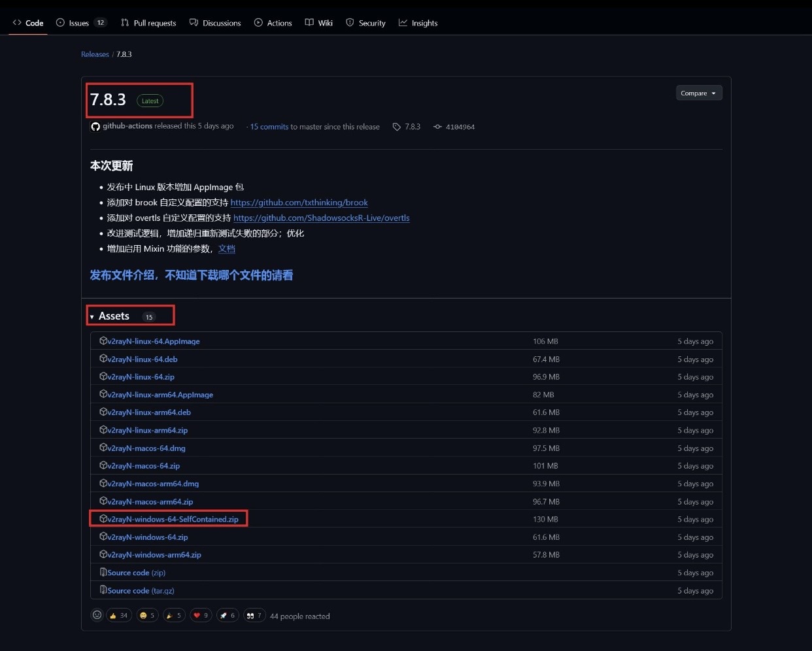Image resolution: width=812 pixels, height=651 pixels.
Task: Click the github-actions author avatar icon
Action: click(x=95, y=127)
